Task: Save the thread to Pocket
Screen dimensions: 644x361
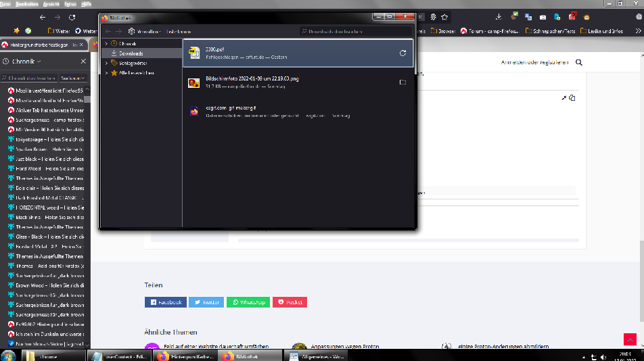Action: pyautogui.click(x=290, y=302)
